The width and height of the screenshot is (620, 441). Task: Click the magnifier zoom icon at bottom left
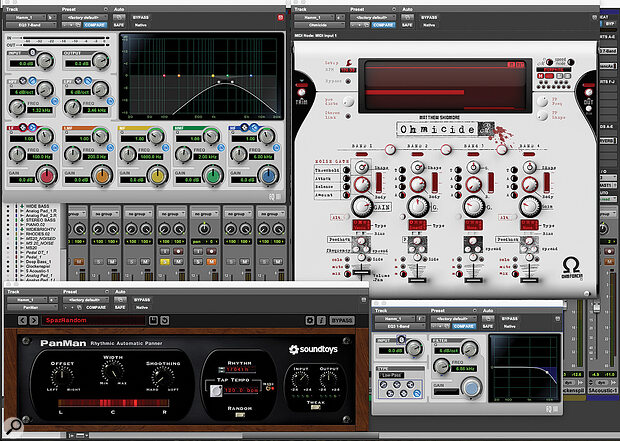tap(14, 426)
